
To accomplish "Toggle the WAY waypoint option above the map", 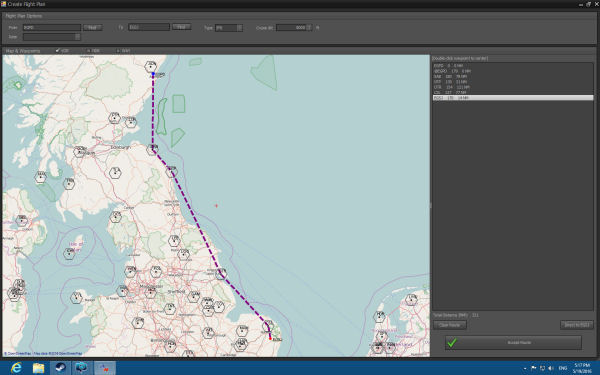I will (123, 51).
